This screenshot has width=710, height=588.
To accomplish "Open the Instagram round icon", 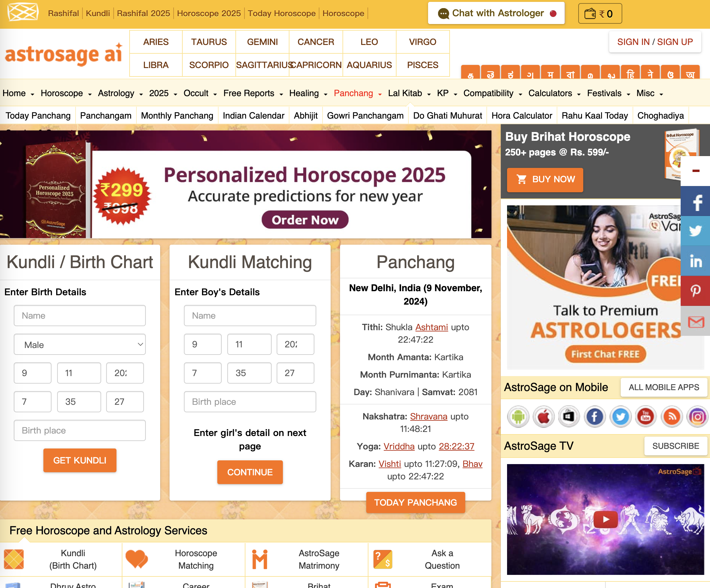I will point(697,417).
